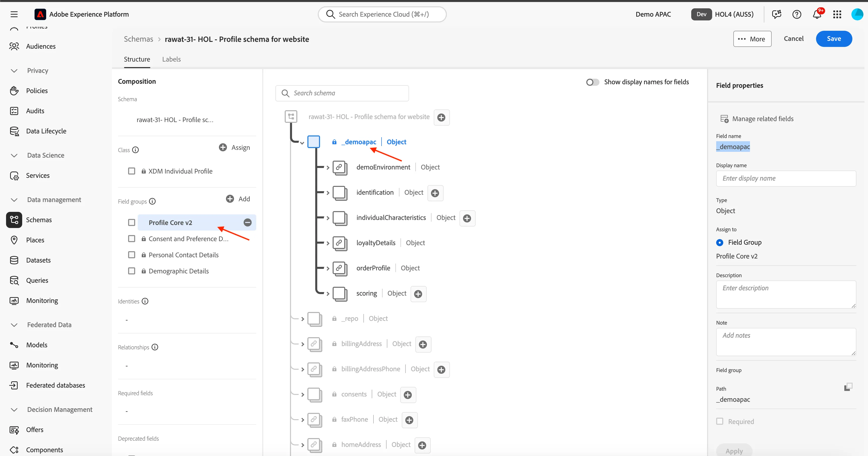The width and height of the screenshot is (868, 456).
Task: Check the Personal Contact Details checkbox
Action: point(131,255)
